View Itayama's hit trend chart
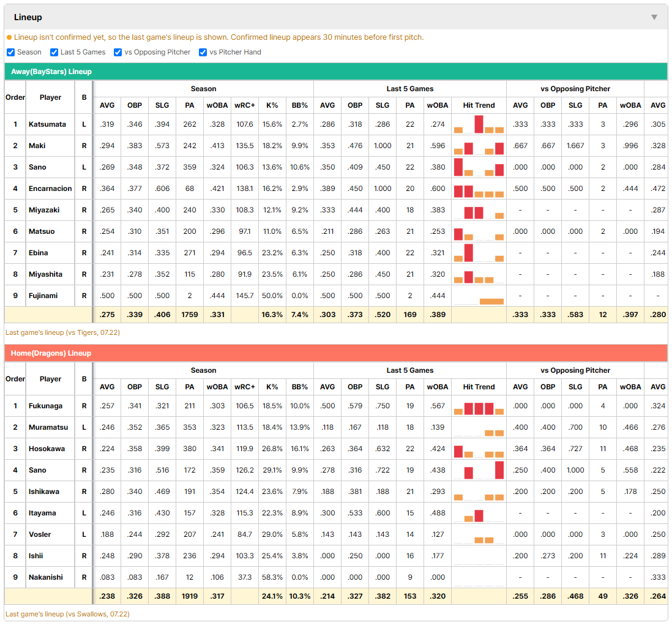 click(x=479, y=513)
